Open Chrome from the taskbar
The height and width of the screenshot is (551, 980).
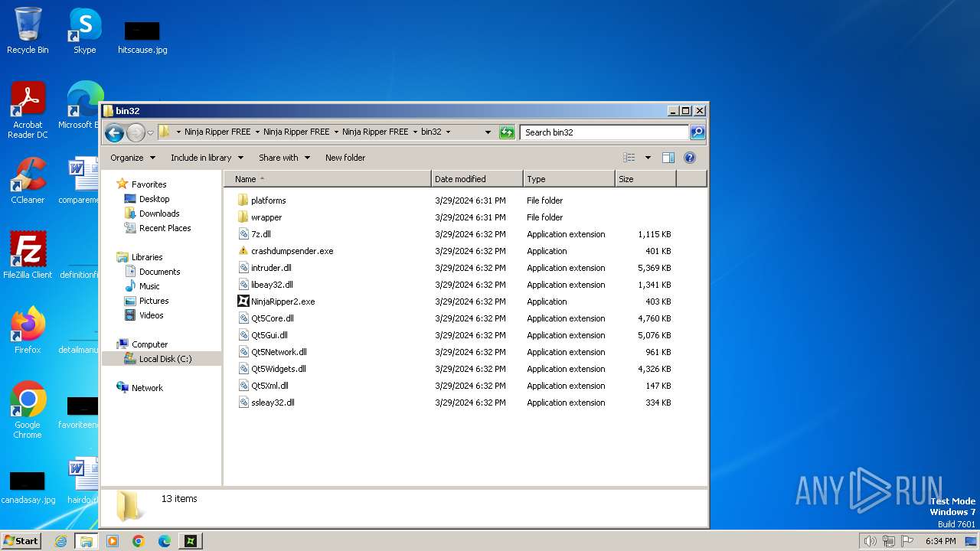click(x=139, y=541)
